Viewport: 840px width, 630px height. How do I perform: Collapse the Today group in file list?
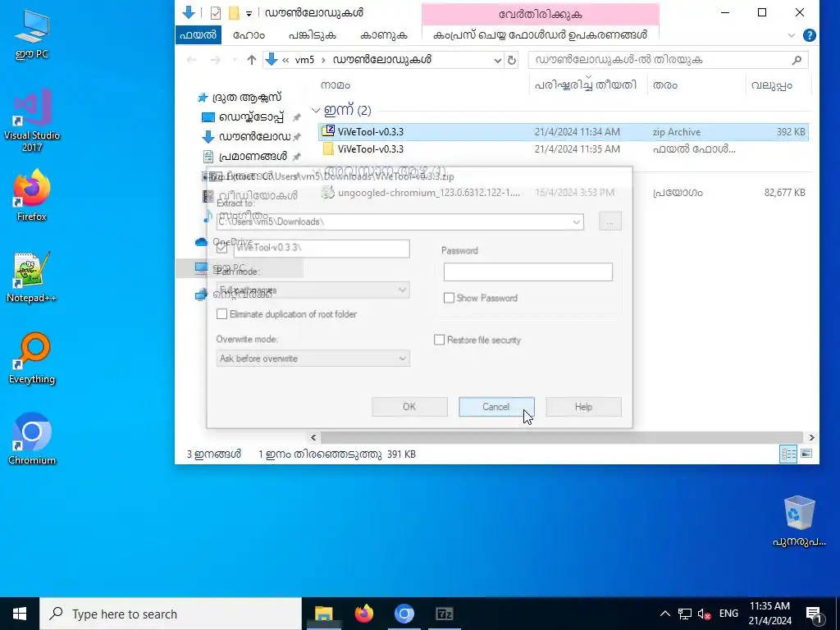click(x=316, y=111)
